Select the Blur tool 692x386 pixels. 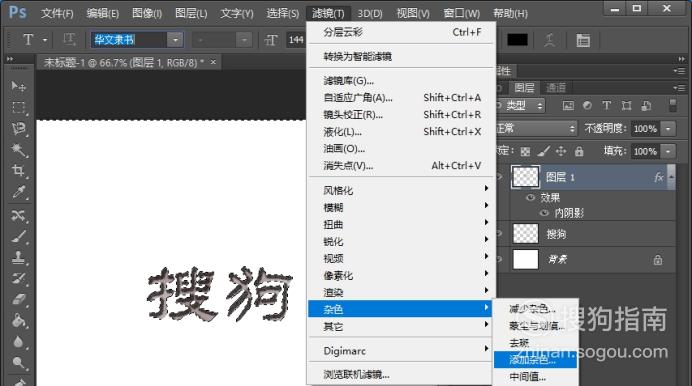(x=18, y=342)
